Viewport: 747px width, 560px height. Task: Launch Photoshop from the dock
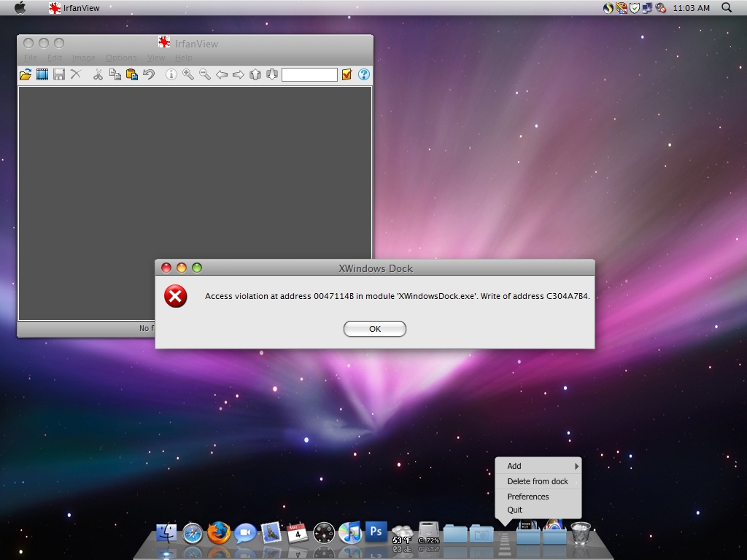pyautogui.click(x=376, y=532)
